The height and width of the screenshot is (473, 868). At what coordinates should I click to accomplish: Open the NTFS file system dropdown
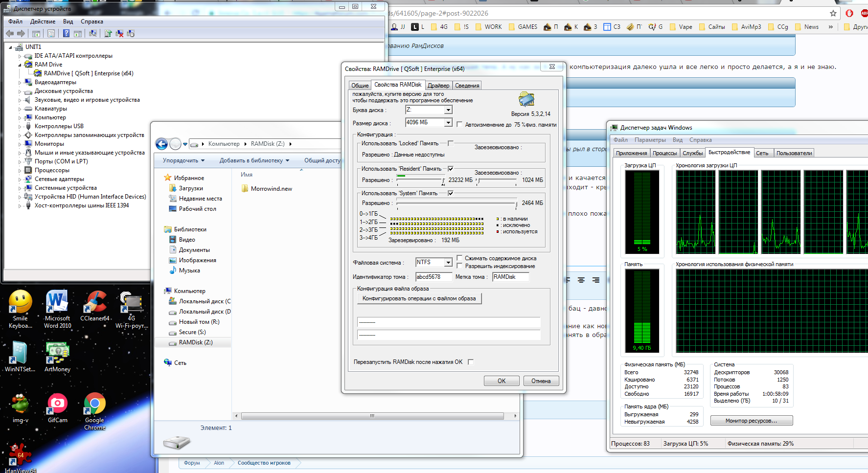point(448,263)
